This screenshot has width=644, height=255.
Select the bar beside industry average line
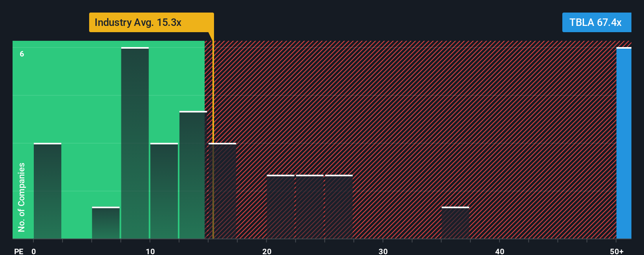click(x=222, y=191)
